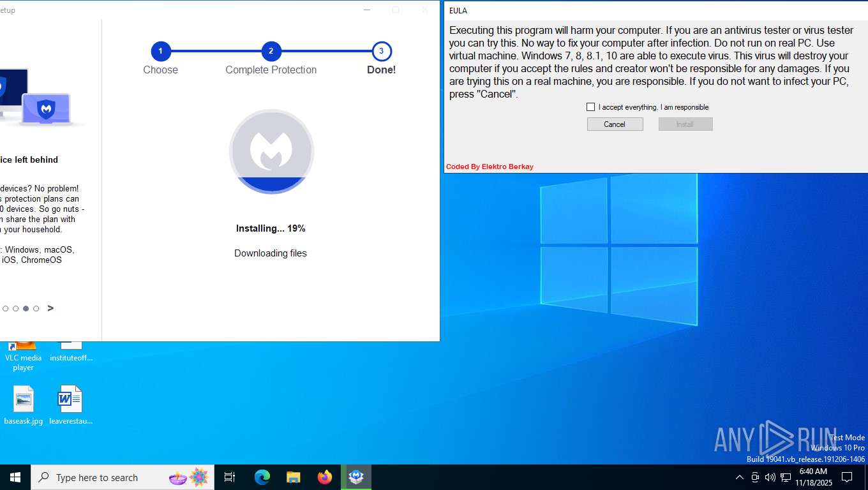Click the EULA window title bar
This screenshot has height=490, width=868.
tap(656, 10)
